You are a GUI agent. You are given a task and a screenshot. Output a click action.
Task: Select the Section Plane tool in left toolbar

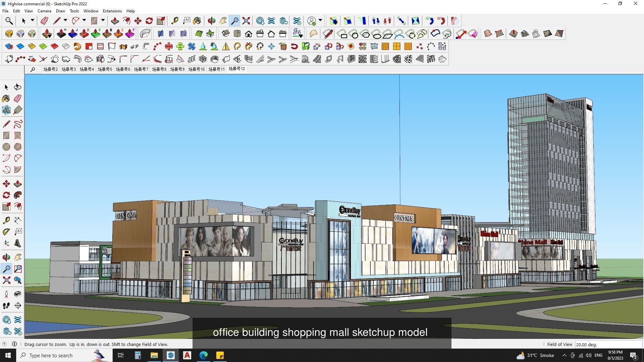[x=18, y=305]
